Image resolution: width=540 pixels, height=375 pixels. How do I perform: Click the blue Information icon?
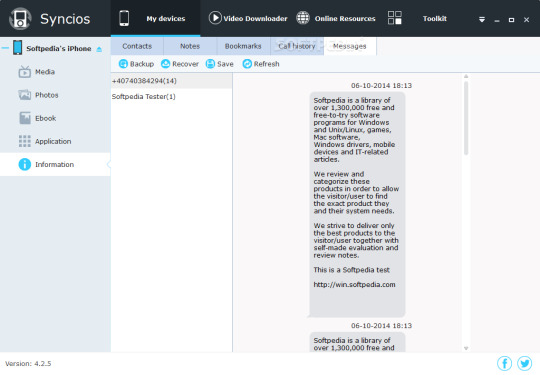click(24, 164)
